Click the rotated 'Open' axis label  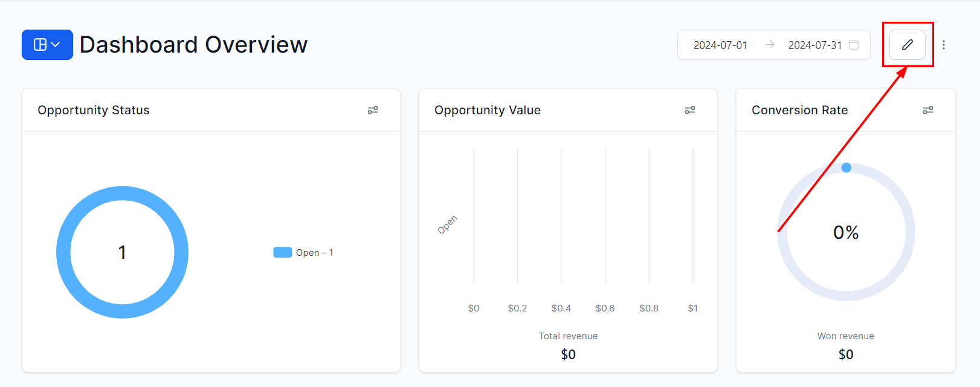click(x=448, y=224)
